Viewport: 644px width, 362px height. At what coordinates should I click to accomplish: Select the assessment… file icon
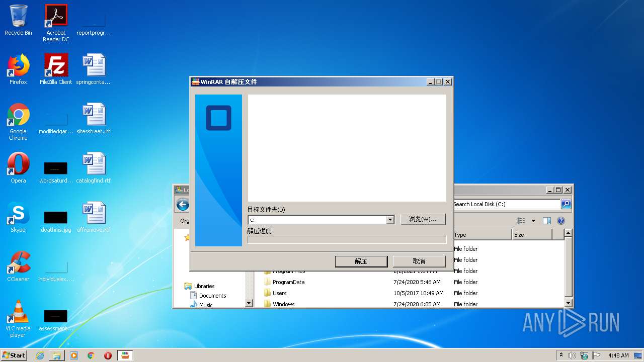(x=56, y=320)
